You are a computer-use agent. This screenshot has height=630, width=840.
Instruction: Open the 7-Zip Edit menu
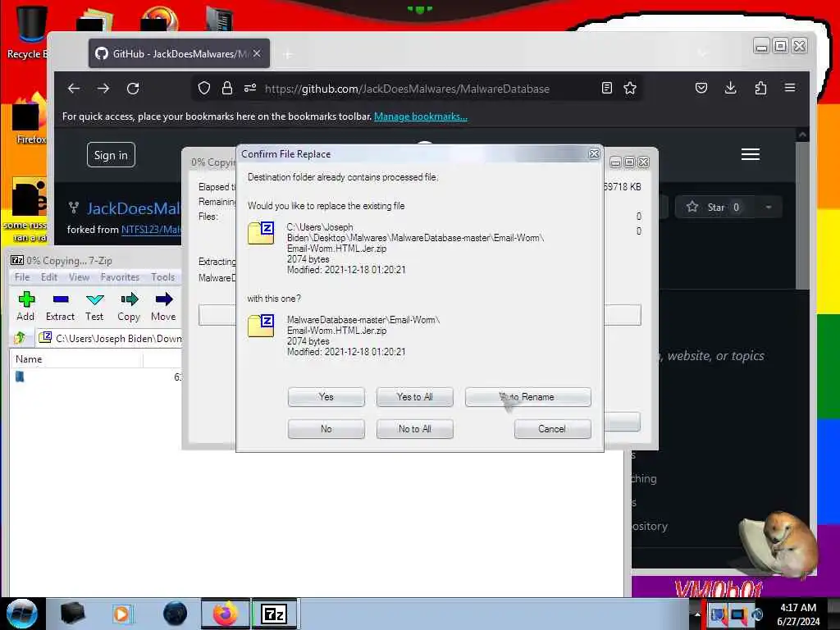pyautogui.click(x=48, y=277)
